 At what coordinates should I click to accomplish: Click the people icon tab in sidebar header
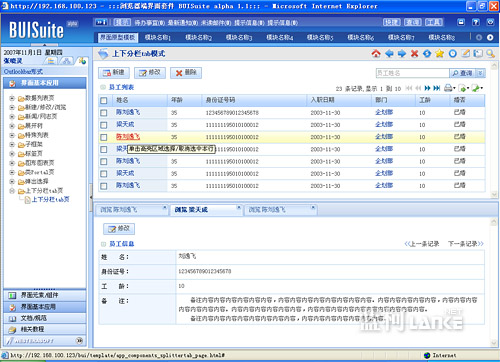coord(66,61)
